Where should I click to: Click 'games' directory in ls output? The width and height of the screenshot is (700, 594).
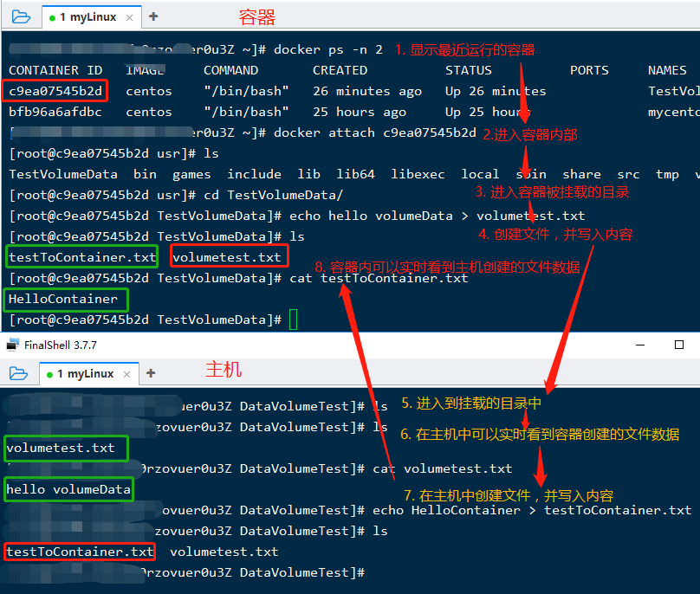pyautogui.click(x=191, y=174)
